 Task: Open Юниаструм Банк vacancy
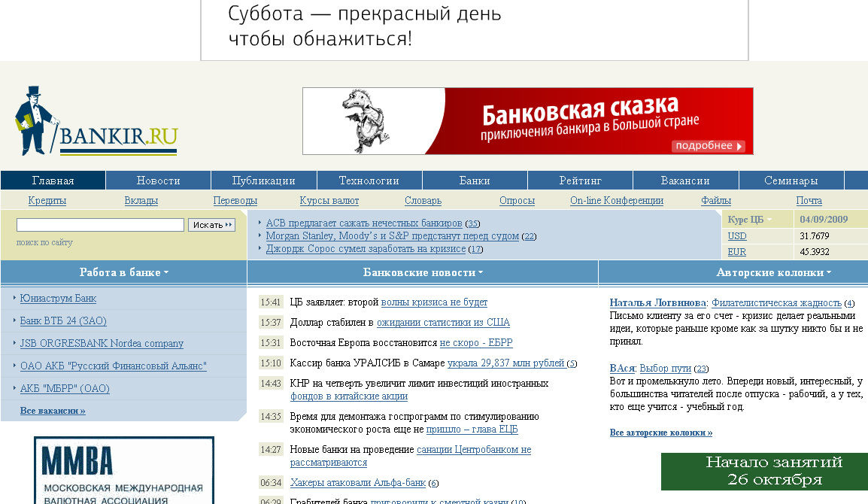point(58,299)
